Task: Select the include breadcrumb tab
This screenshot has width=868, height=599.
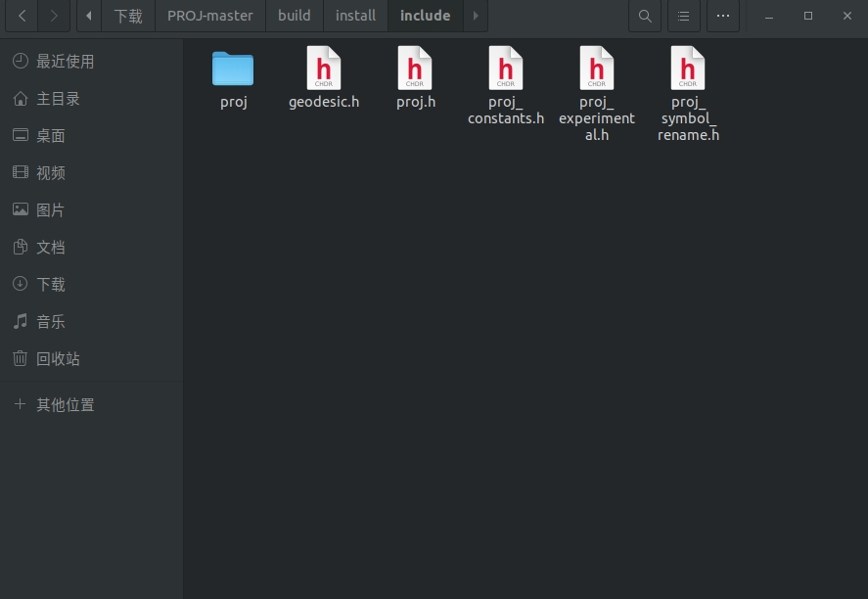Action: click(x=425, y=16)
